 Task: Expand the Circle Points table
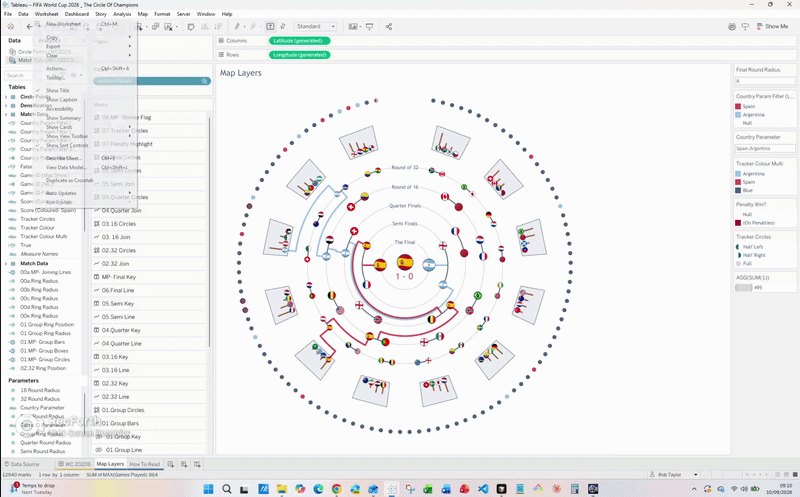[x=6, y=96]
